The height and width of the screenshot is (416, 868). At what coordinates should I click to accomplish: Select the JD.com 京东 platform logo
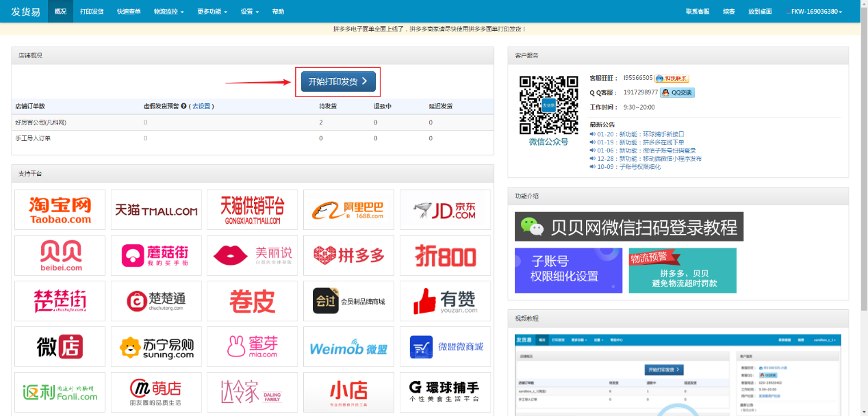click(x=445, y=209)
